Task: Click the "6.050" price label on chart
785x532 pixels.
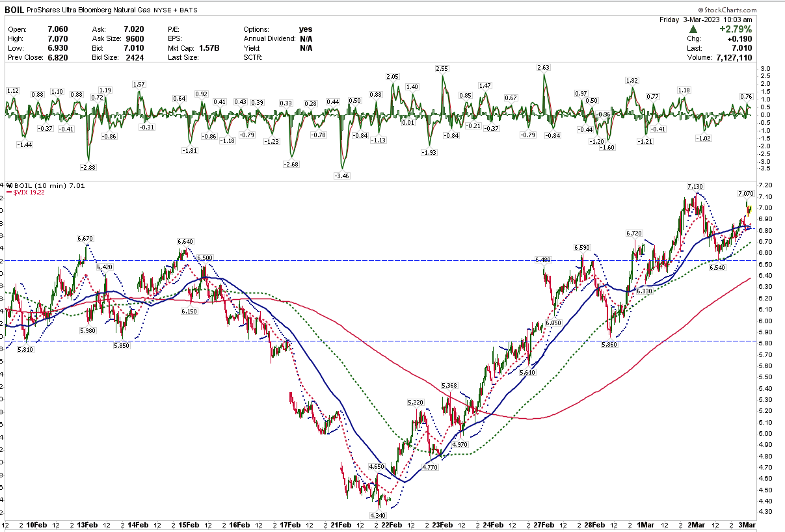Action: [x=554, y=323]
